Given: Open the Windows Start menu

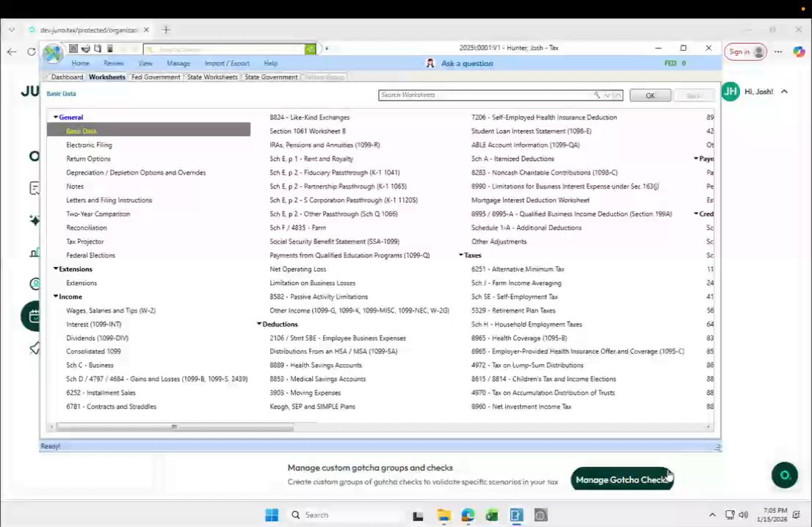Looking at the screenshot, I should tap(272, 515).
